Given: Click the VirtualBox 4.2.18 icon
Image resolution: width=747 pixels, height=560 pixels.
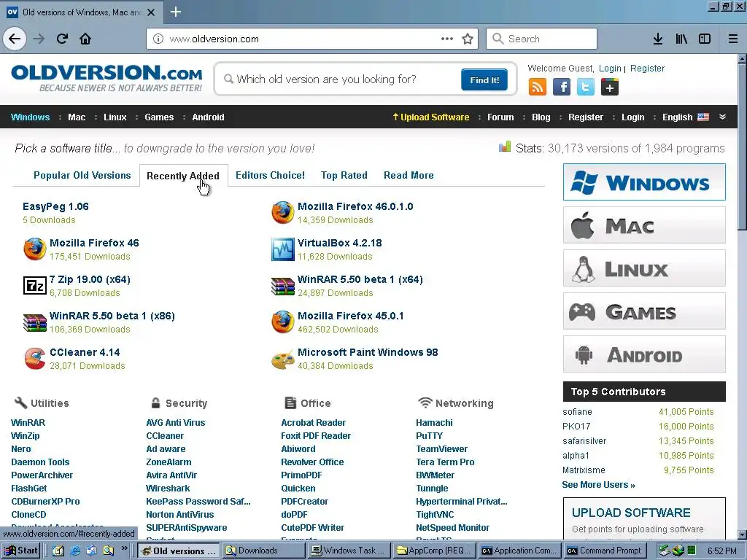Looking at the screenshot, I should (x=283, y=249).
